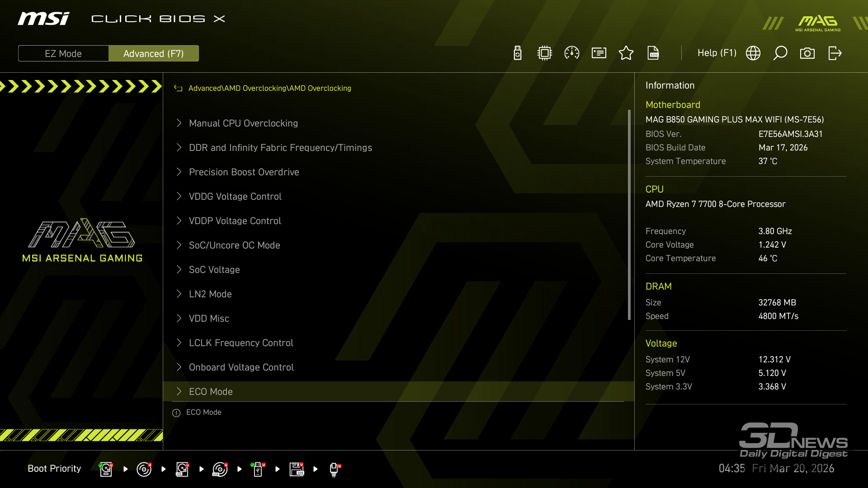868x488 pixels.
Task: Select LCLK Frequency Control menu item
Action: [x=241, y=343]
